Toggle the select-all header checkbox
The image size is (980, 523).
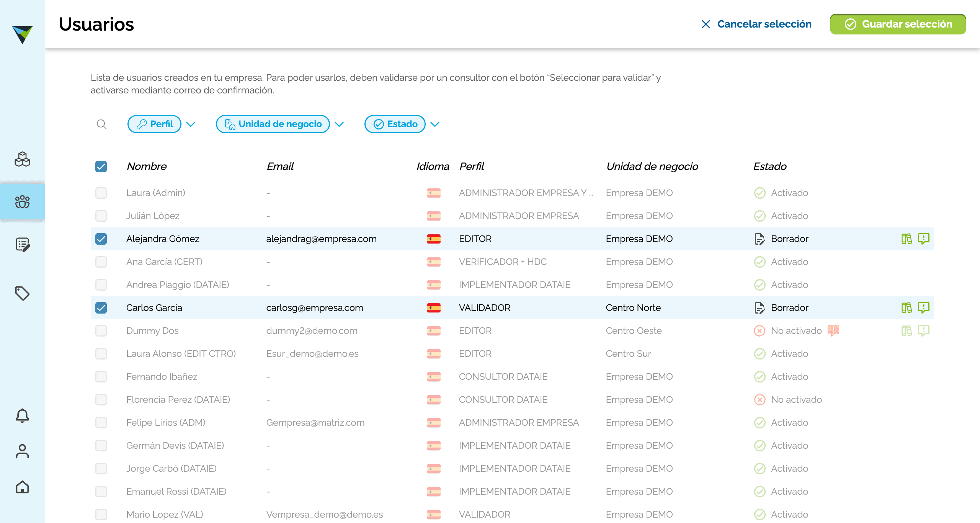coord(101,167)
